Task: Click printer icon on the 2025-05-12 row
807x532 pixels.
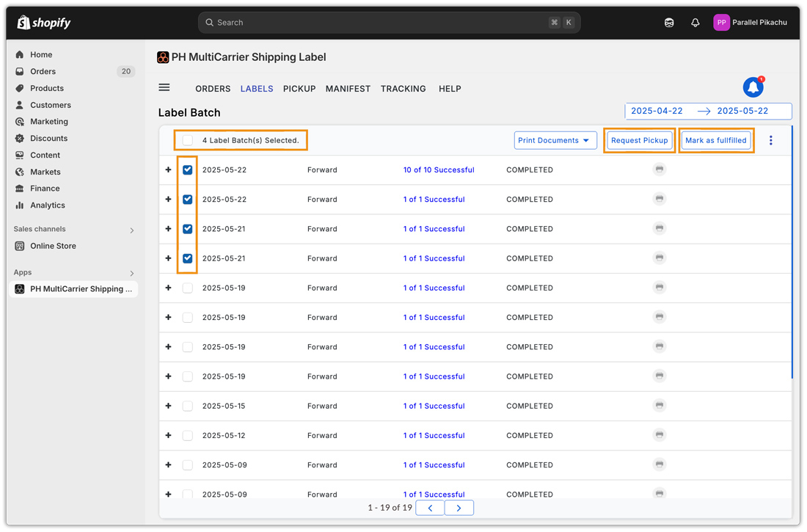Action: pos(660,435)
